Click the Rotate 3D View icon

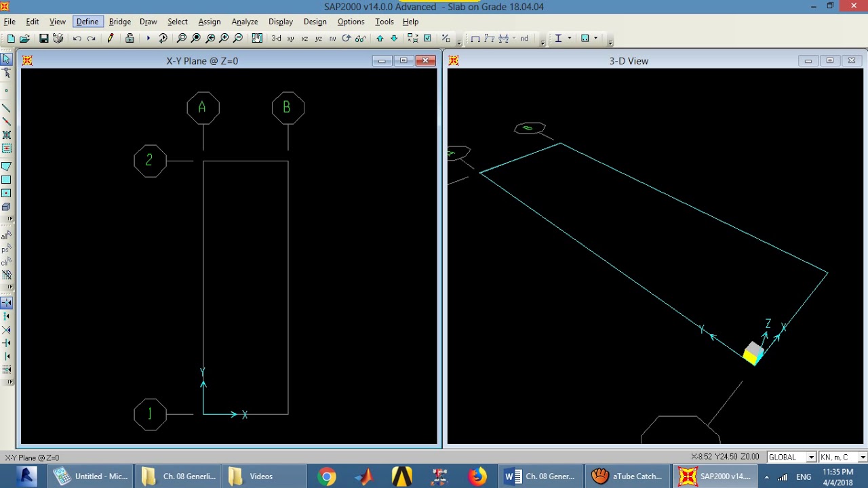[347, 39]
